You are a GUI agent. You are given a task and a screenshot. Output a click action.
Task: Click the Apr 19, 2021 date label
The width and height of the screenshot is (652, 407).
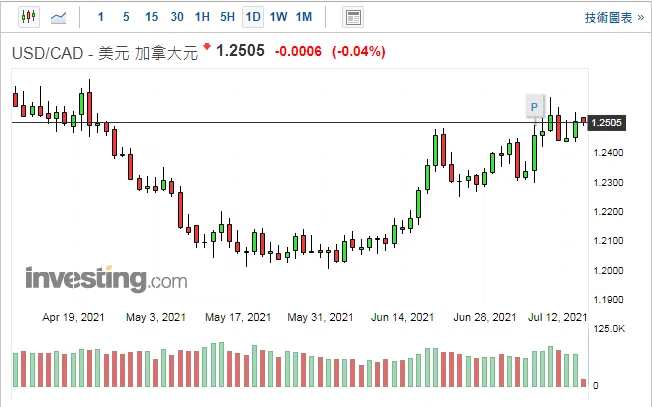(x=73, y=317)
